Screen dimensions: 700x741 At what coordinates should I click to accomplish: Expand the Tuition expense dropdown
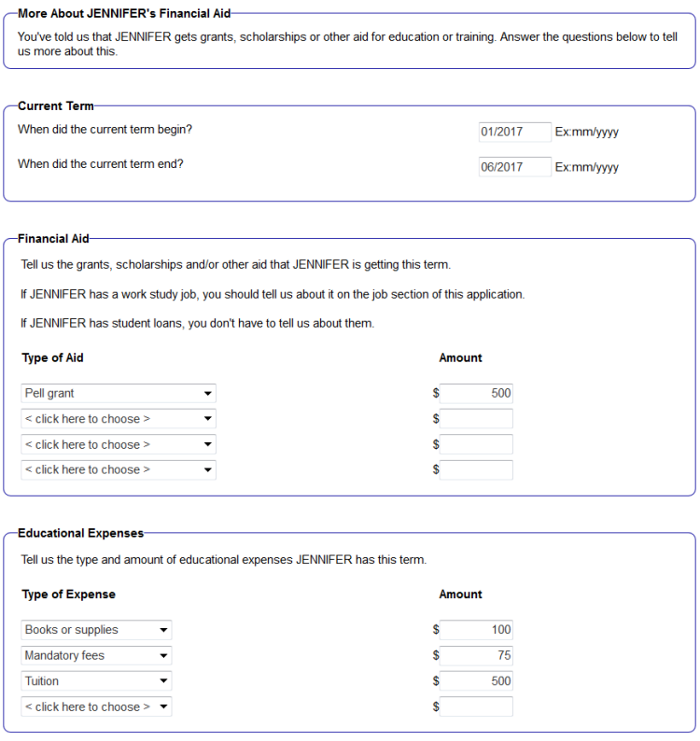[x=96, y=681]
